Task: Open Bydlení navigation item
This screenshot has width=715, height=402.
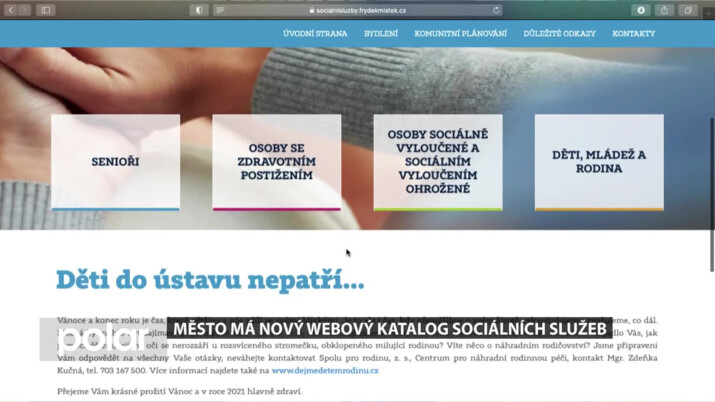Action: coord(381,33)
